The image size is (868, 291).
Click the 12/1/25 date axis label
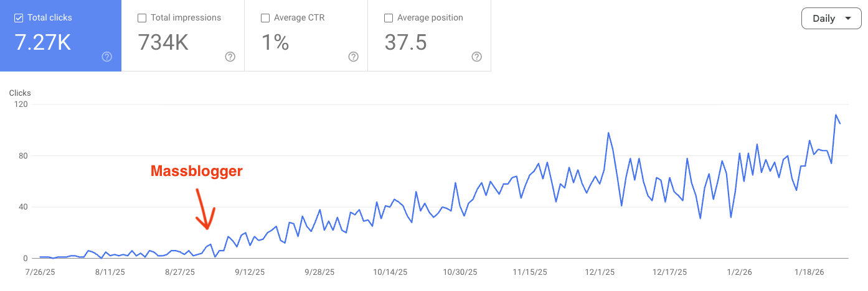coord(600,272)
